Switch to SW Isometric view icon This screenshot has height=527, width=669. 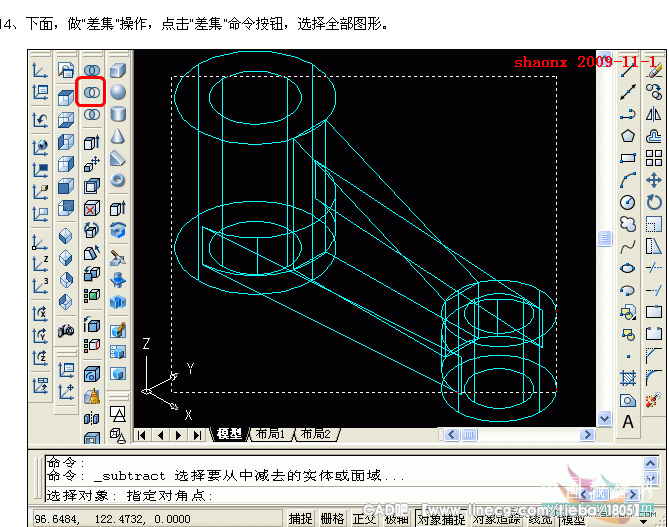(x=65, y=236)
